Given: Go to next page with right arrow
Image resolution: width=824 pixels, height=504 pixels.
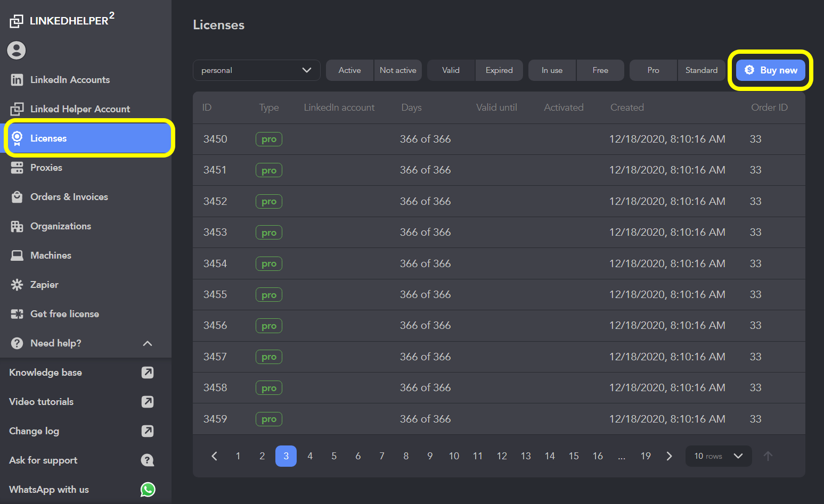Looking at the screenshot, I should 670,456.
